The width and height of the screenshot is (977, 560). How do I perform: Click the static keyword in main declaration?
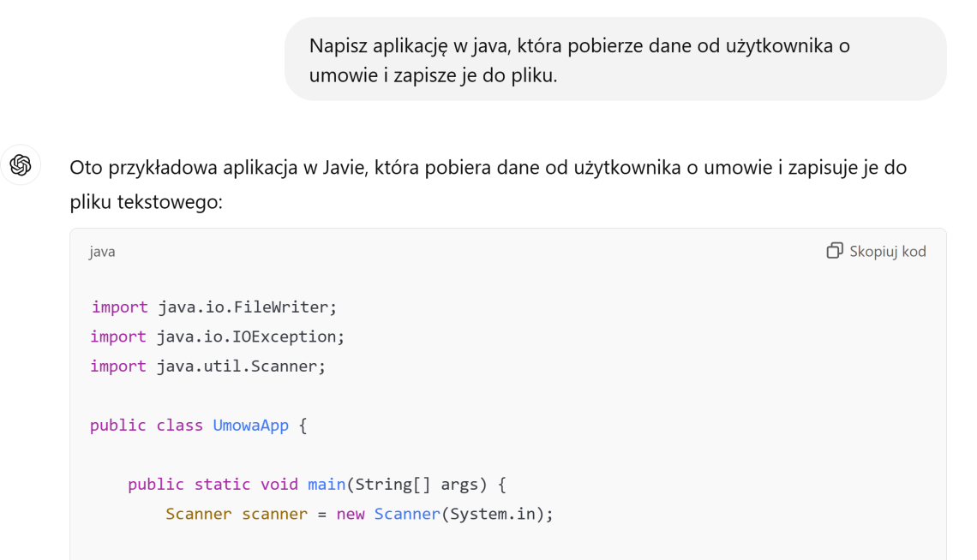[223, 484]
